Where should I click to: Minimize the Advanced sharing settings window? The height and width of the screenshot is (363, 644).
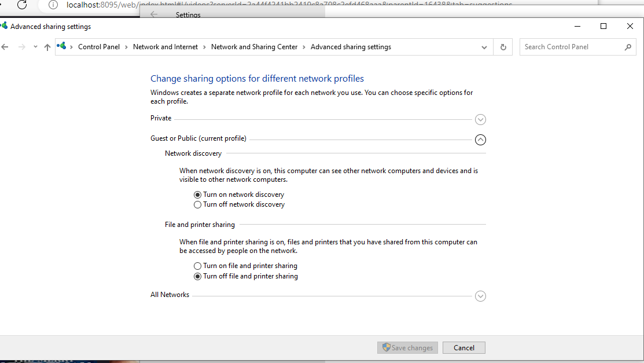pyautogui.click(x=577, y=26)
